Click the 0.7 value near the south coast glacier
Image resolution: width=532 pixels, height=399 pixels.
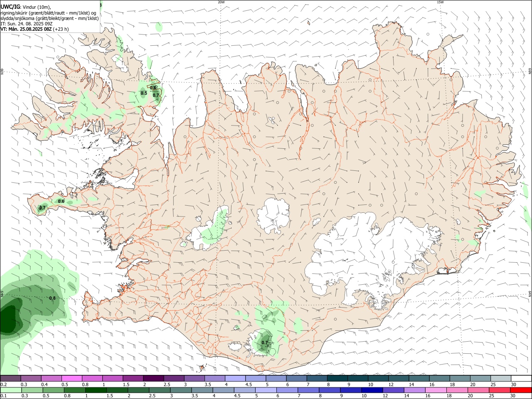click(x=265, y=343)
